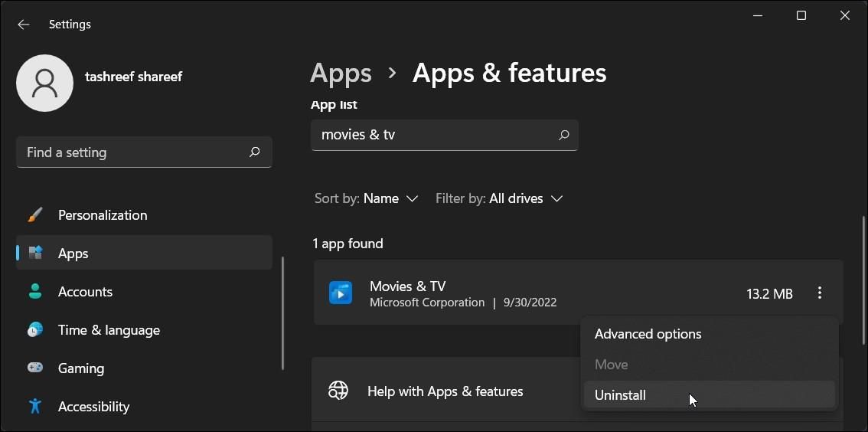Select Uninstall from the context menu
The width and height of the screenshot is (868, 432).
(621, 395)
